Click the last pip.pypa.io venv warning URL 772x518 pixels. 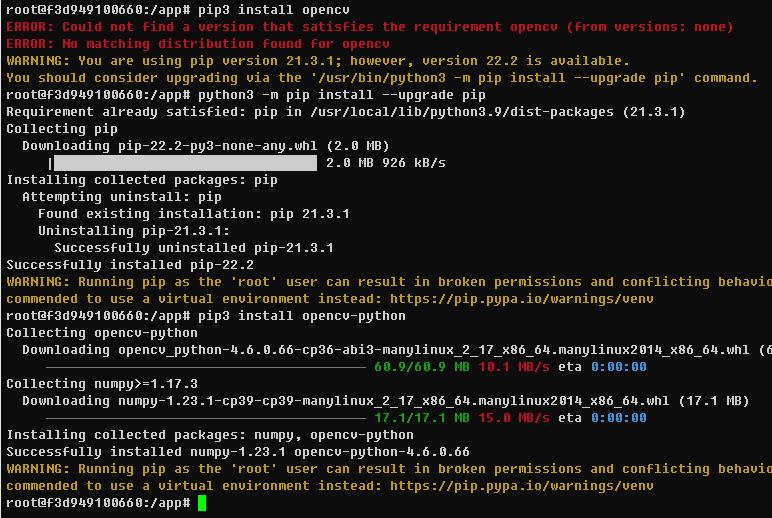pyautogui.click(x=522, y=486)
